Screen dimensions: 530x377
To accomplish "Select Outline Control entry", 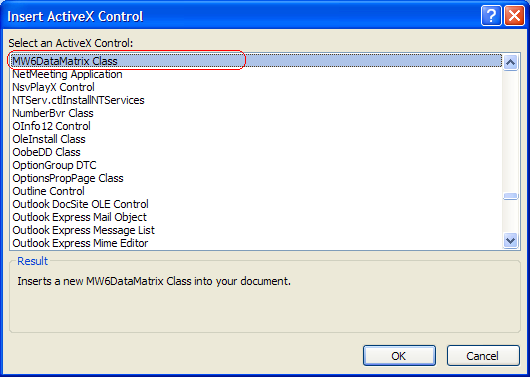I will point(256,191).
